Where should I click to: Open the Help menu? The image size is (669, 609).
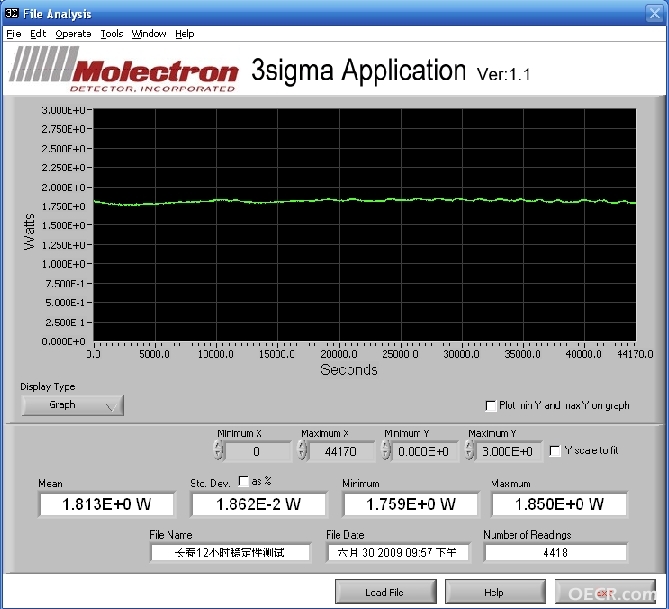[x=184, y=34]
